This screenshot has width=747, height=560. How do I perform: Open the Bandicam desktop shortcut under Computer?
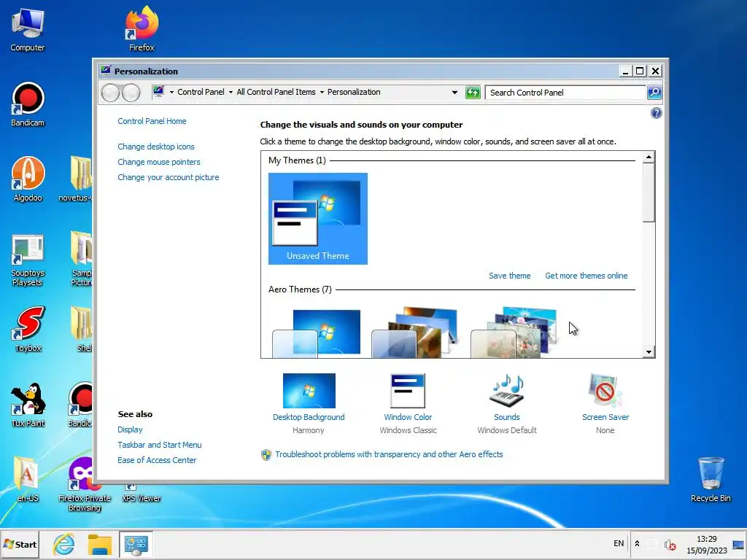[x=28, y=105]
